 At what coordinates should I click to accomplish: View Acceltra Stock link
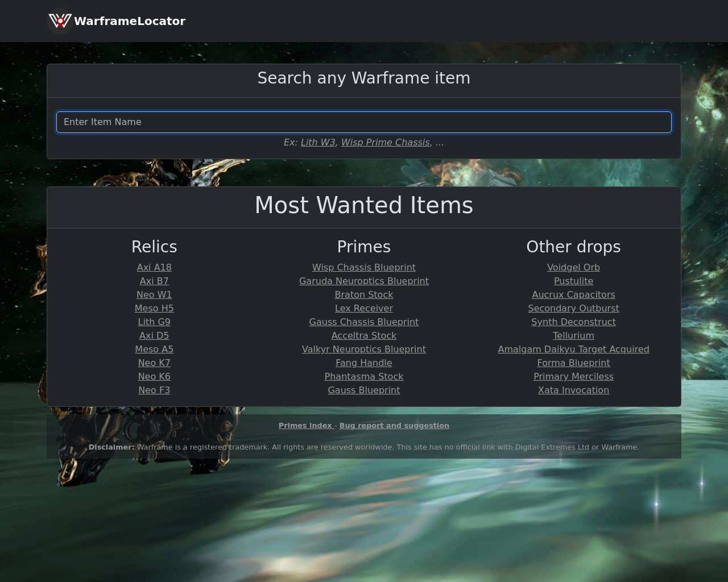click(364, 336)
